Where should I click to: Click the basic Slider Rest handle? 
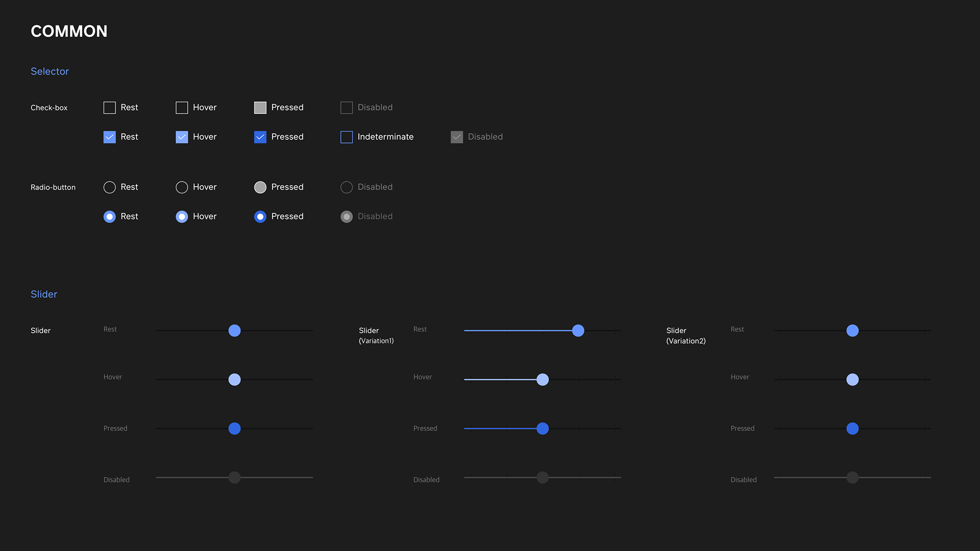[234, 331]
